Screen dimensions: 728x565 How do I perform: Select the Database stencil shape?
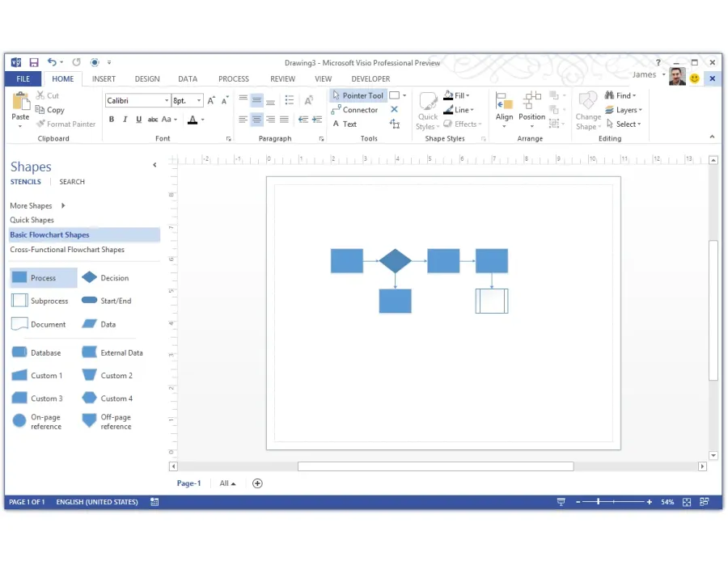click(36, 352)
